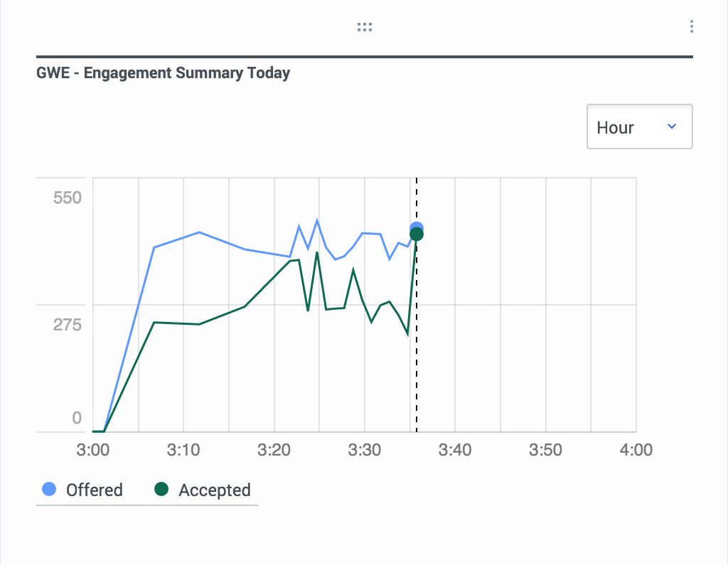Select the green Accepted current data point
This screenshot has width=728, height=565.
coord(417,235)
